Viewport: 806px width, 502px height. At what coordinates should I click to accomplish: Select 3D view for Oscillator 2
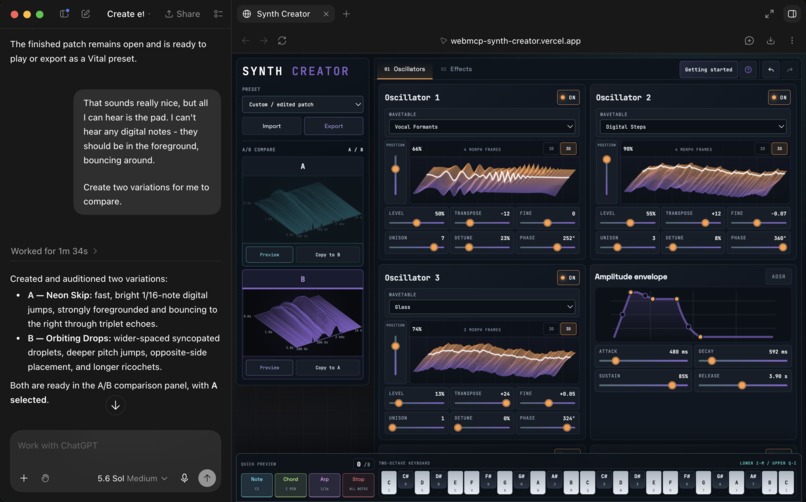click(779, 148)
